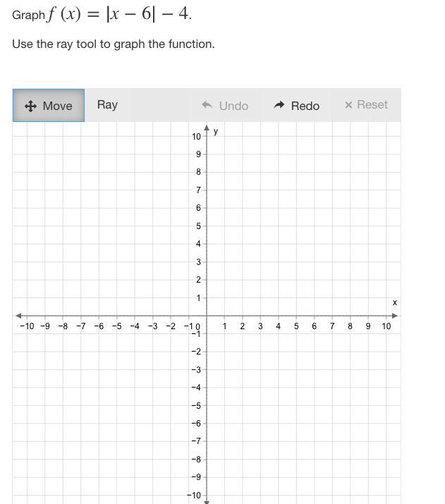Click the graph at point (-2, 4)
Viewport: 445px width, 504px height.
point(171,244)
